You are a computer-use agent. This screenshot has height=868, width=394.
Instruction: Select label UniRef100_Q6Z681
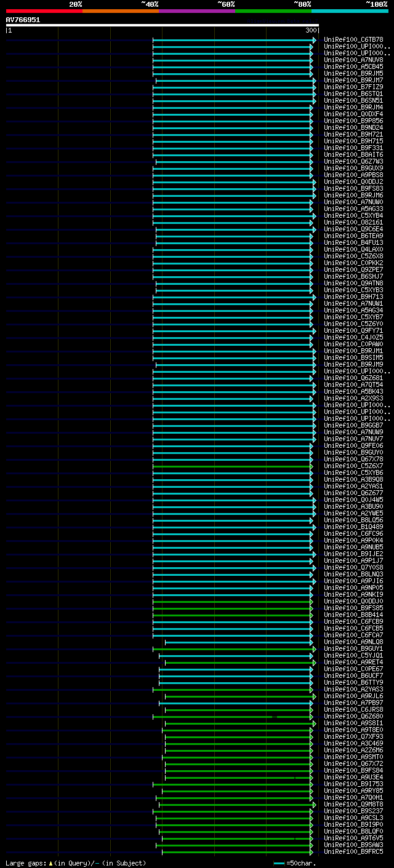[353, 378]
